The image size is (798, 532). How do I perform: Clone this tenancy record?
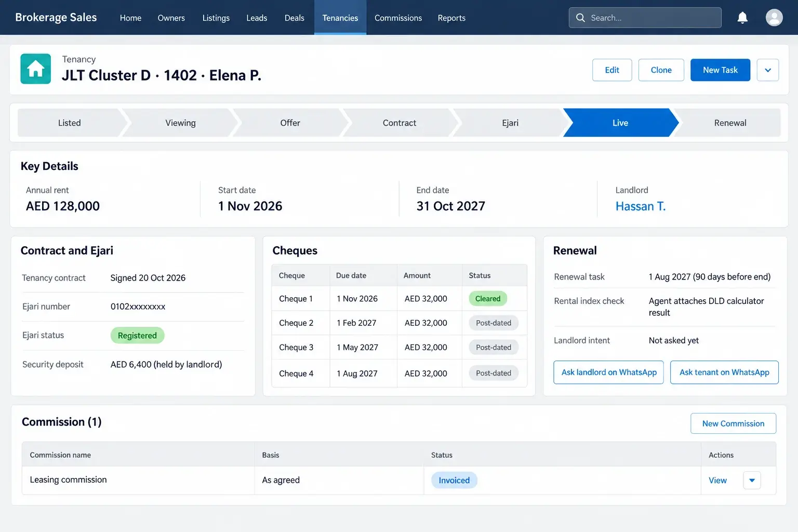(x=661, y=70)
